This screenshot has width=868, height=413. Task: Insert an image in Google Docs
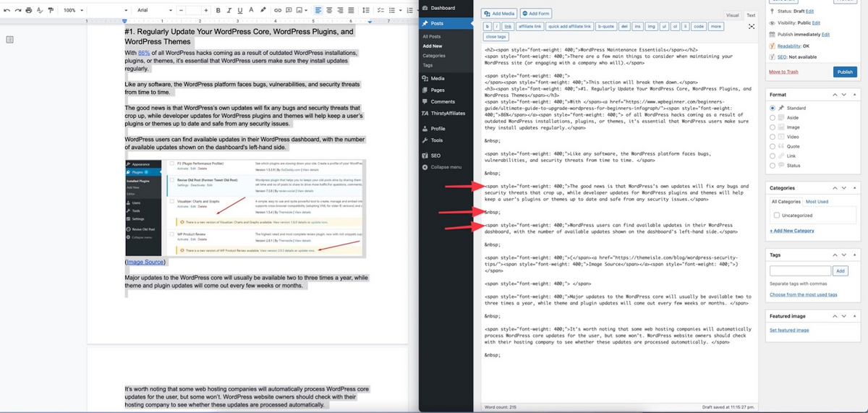[x=299, y=10]
